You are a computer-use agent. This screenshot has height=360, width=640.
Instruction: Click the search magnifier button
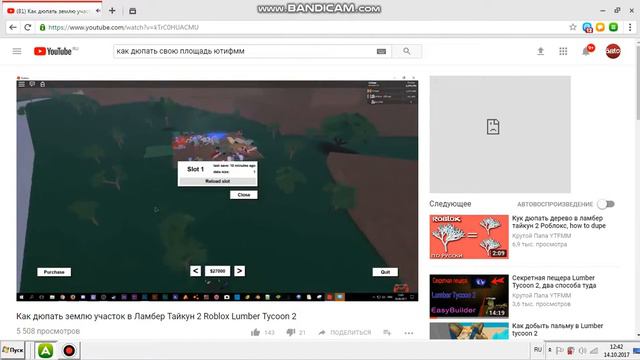pyautogui.click(x=407, y=51)
